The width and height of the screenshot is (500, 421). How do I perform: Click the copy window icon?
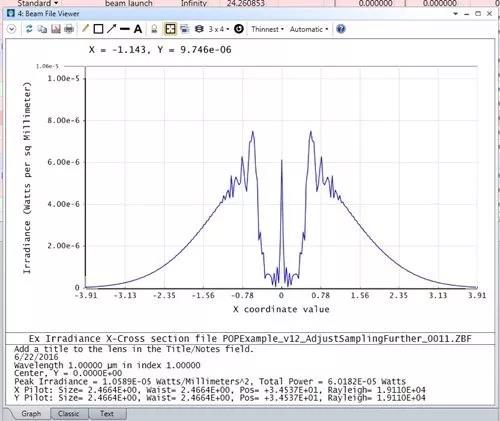tap(42, 29)
